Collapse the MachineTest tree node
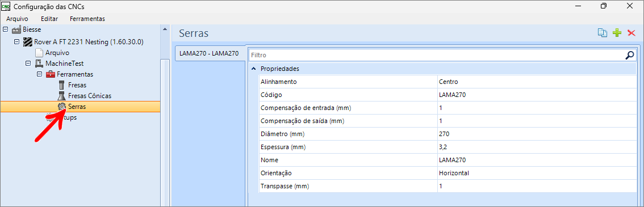644x207 pixels. pyautogui.click(x=28, y=63)
